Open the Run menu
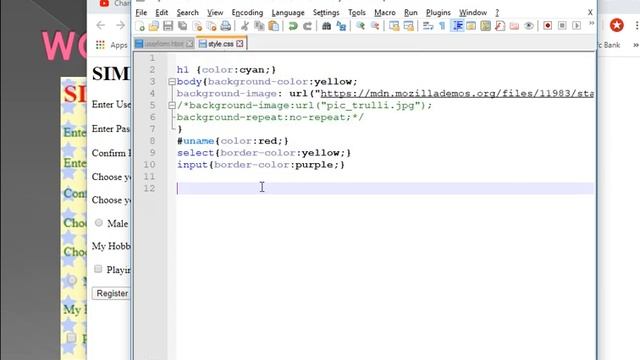The image size is (640, 360). pyautogui.click(x=411, y=13)
